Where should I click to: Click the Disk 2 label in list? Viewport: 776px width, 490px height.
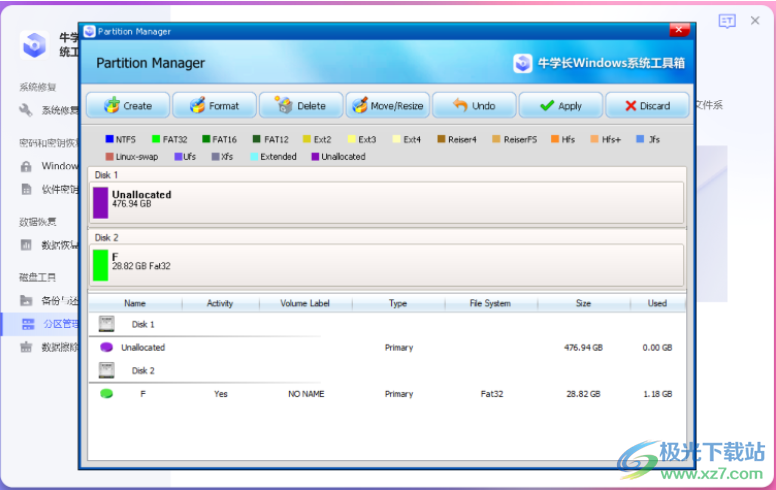[143, 371]
